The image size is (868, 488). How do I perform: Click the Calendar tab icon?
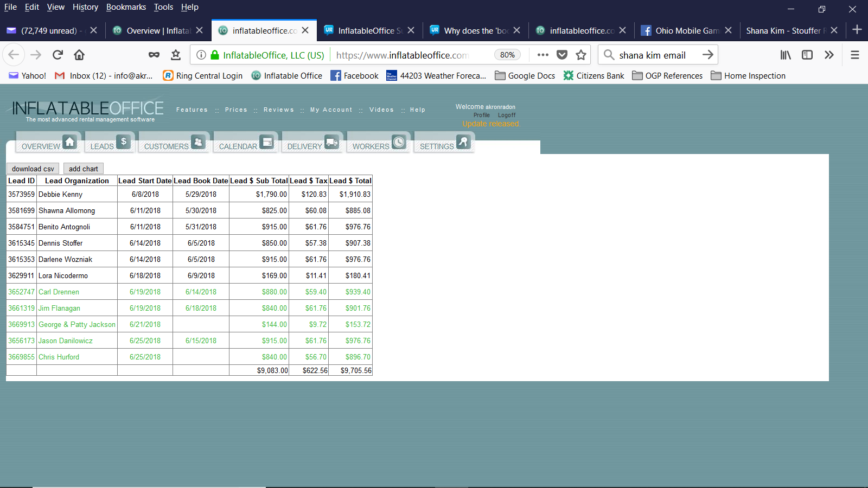[x=266, y=142]
